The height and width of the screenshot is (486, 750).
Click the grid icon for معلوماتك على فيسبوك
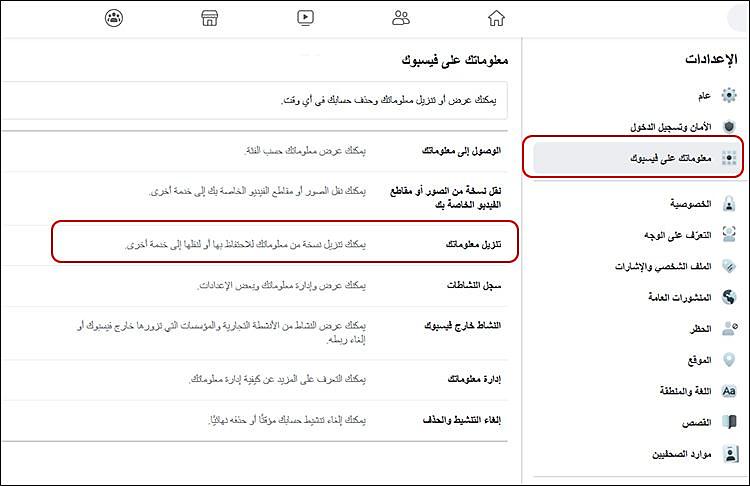[x=728, y=158]
